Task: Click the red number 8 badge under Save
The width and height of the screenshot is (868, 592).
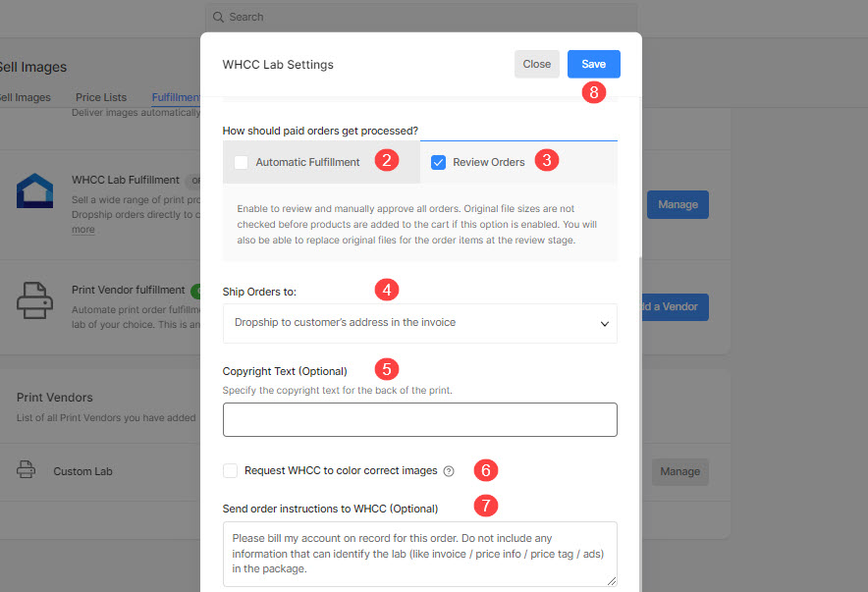Action: (x=592, y=92)
